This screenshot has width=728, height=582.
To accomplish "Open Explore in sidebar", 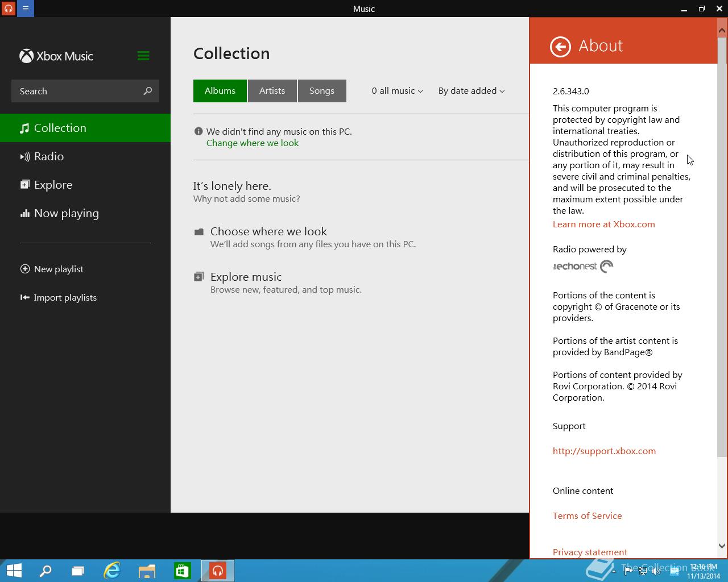I will click(85, 185).
